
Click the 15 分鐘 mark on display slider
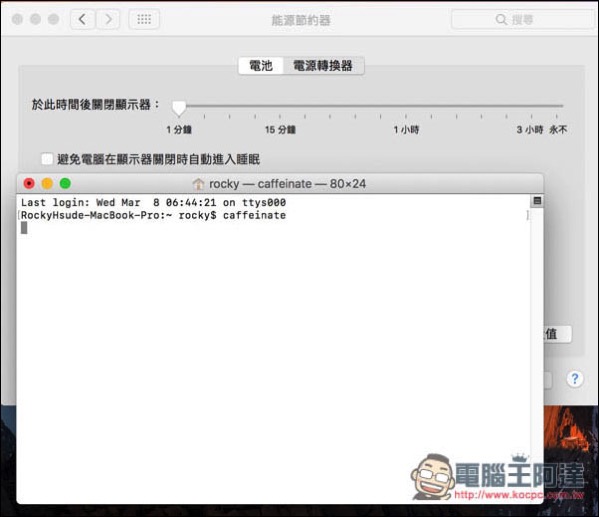point(280,130)
